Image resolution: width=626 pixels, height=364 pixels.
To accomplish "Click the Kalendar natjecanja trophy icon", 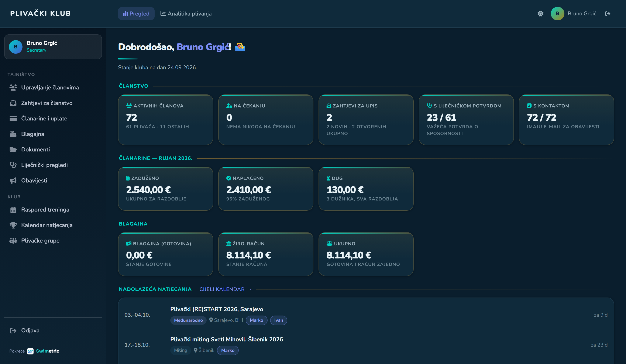I will click(x=13, y=225).
